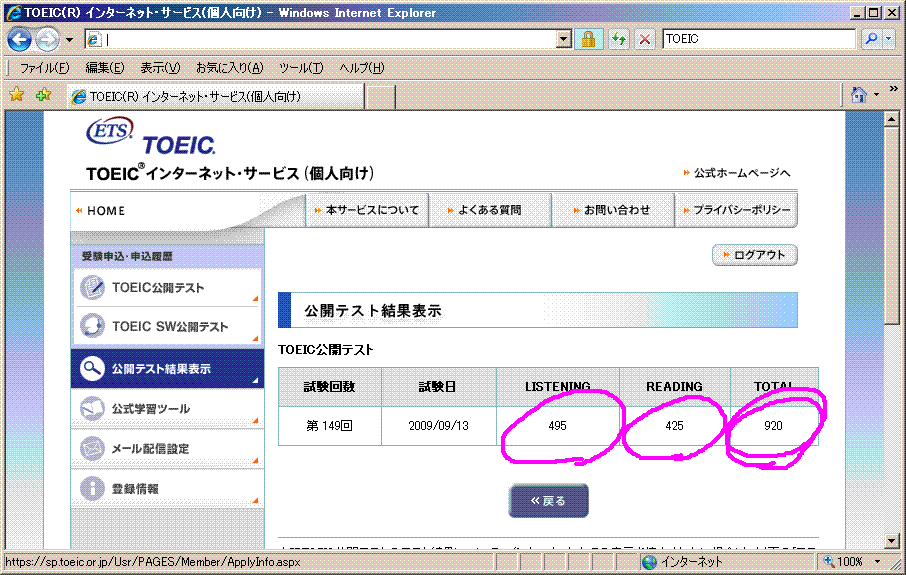The image size is (906, 575).
Task: Click the インターネット zone globe icon
Action: 649,562
